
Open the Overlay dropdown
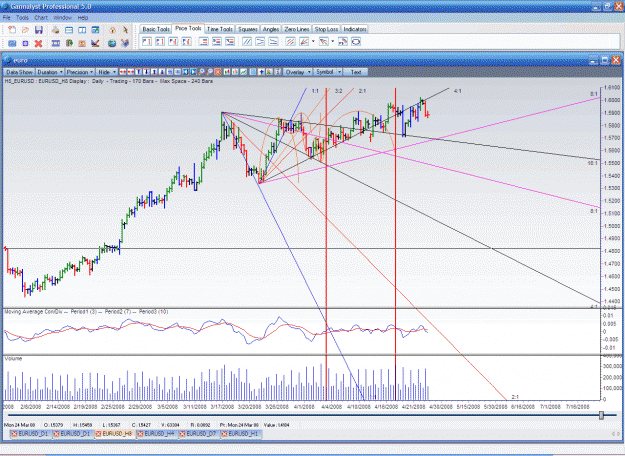(297, 72)
